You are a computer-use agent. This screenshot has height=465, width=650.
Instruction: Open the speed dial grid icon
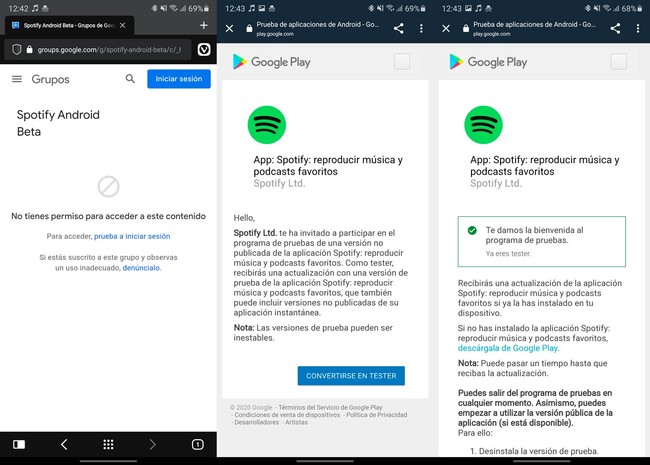click(x=108, y=445)
